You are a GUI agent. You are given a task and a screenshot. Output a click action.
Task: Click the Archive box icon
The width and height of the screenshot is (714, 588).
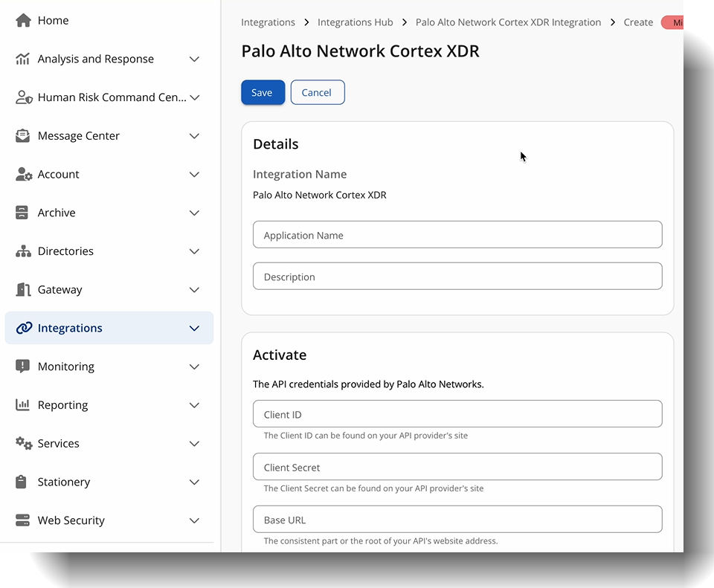23,213
